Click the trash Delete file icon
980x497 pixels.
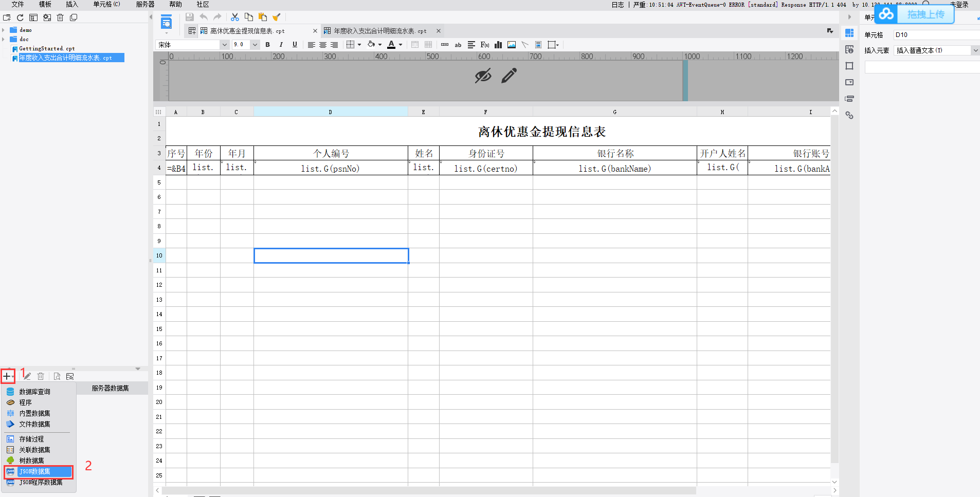60,17
